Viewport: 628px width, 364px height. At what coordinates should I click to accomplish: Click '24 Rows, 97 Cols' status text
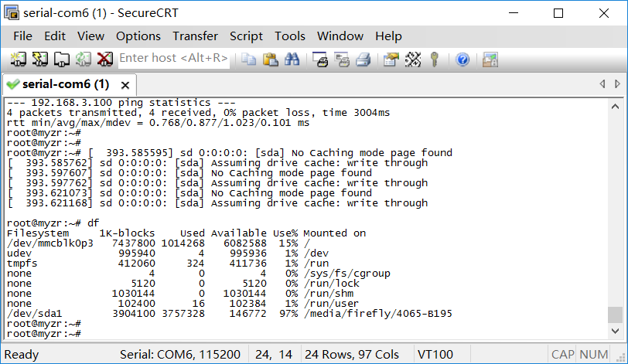pos(352,355)
